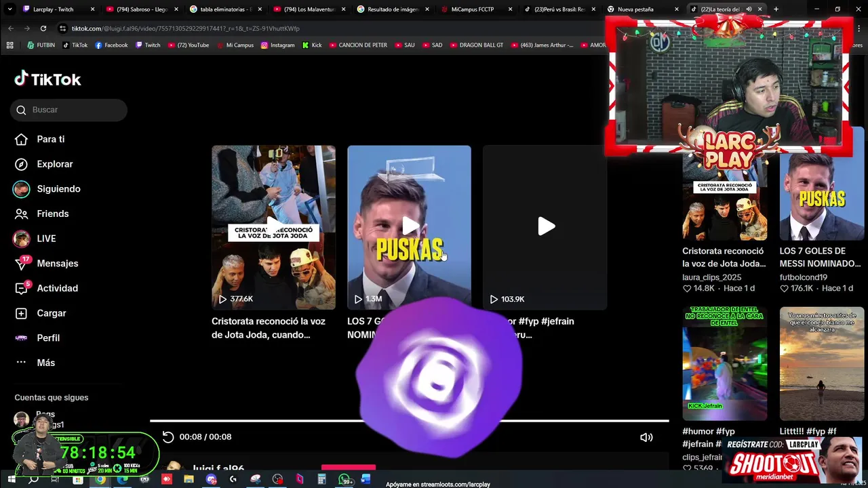Play the Cristorata suggested video thumbnail
This screenshot has height=488, width=868.
tap(273, 227)
